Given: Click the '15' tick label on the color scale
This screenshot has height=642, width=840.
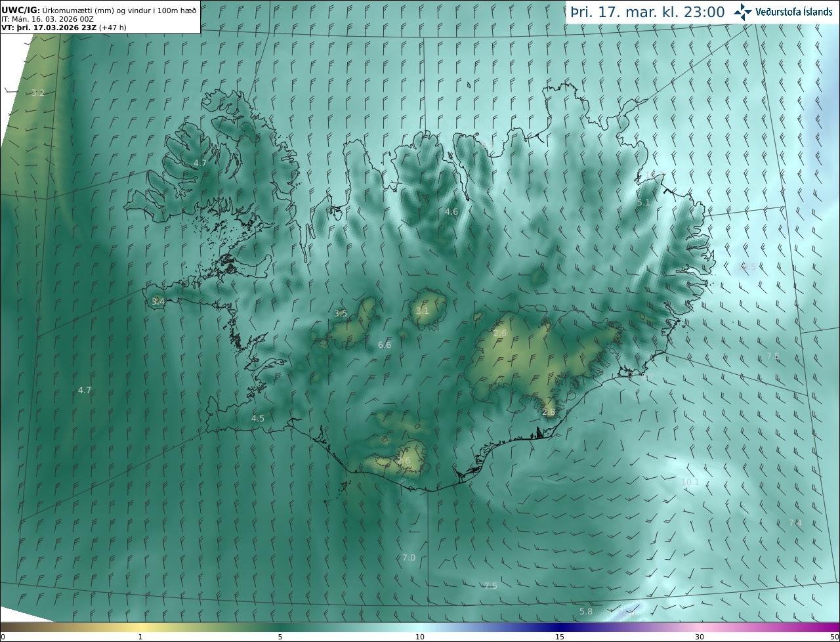Looking at the screenshot, I should [560, 637].
